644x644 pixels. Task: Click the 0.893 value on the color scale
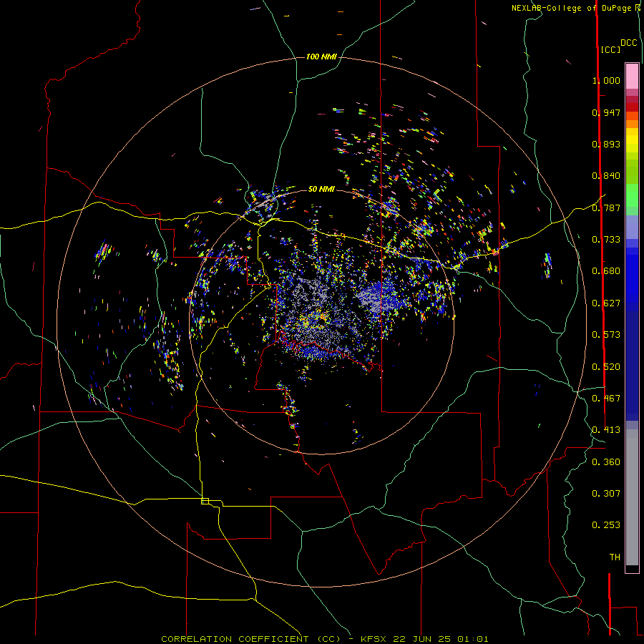click(x=606, y=144)
